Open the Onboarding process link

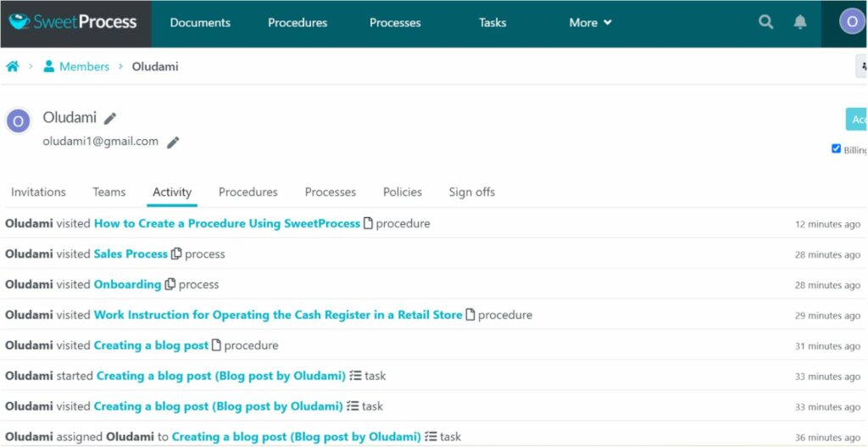click(x=127, y=285)
